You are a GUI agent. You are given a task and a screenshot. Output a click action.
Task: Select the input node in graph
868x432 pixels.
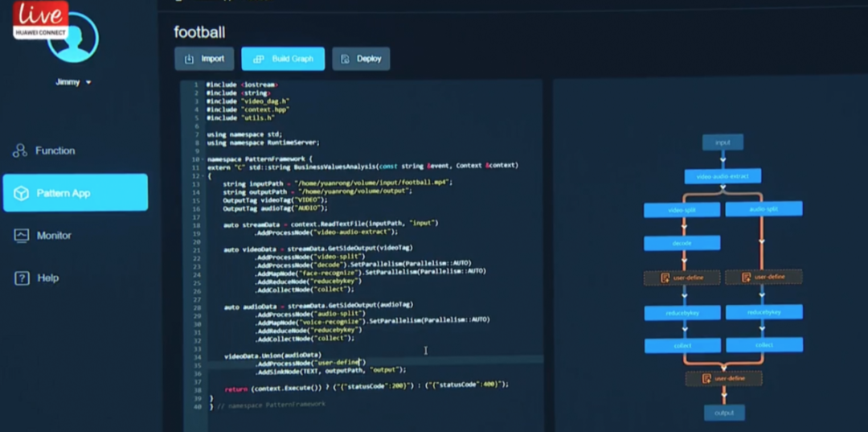tap(723, 142)
